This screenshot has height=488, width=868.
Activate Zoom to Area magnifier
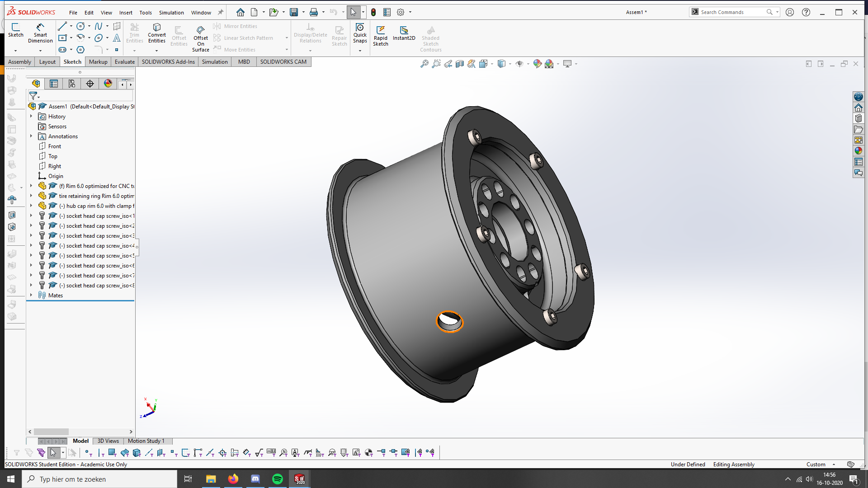436,64
